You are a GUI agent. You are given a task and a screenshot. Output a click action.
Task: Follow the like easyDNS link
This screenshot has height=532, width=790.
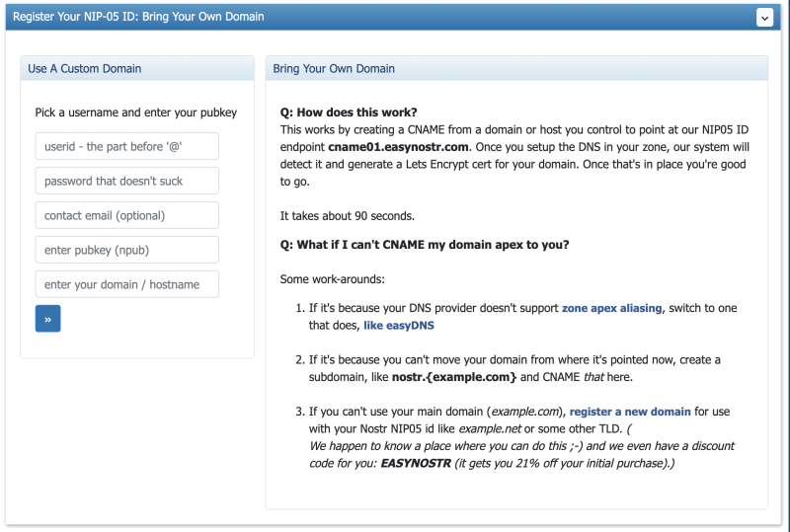click(399, 326)
